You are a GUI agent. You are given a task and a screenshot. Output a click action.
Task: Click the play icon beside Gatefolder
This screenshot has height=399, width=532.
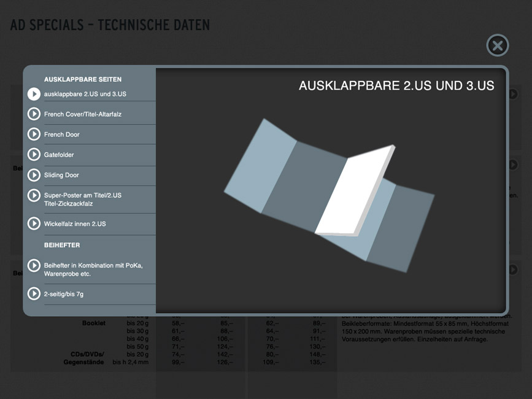(34, 155)
